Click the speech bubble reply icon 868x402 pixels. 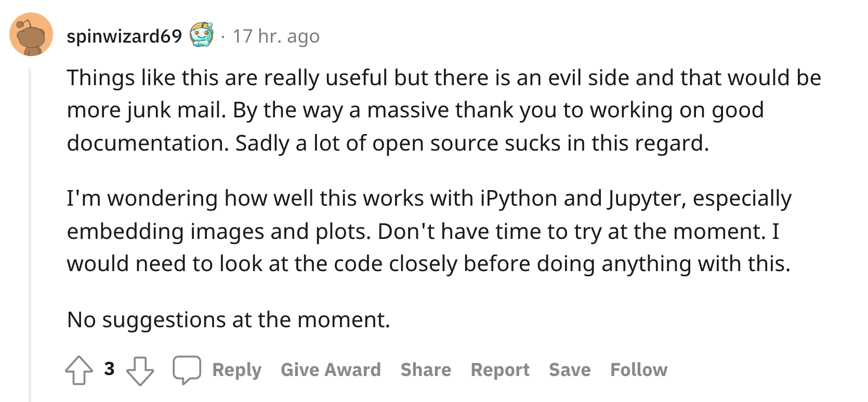[187, 370]
